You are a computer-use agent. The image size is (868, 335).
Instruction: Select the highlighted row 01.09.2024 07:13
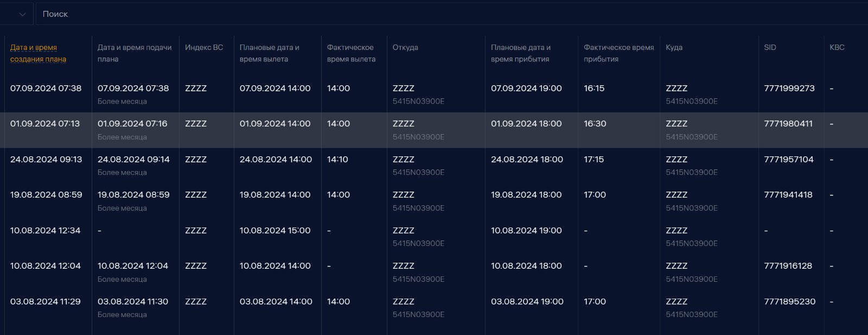(x=434, y=130)
